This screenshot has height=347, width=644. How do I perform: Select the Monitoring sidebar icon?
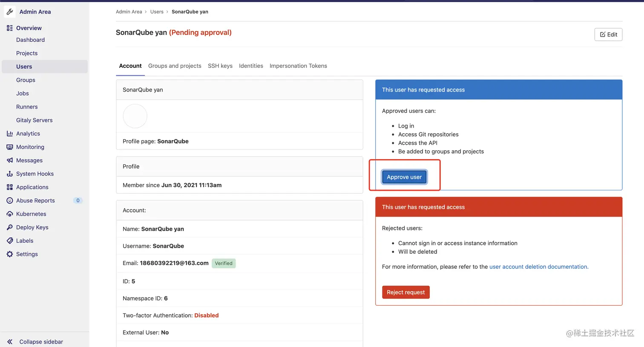[x=10, y=147]
